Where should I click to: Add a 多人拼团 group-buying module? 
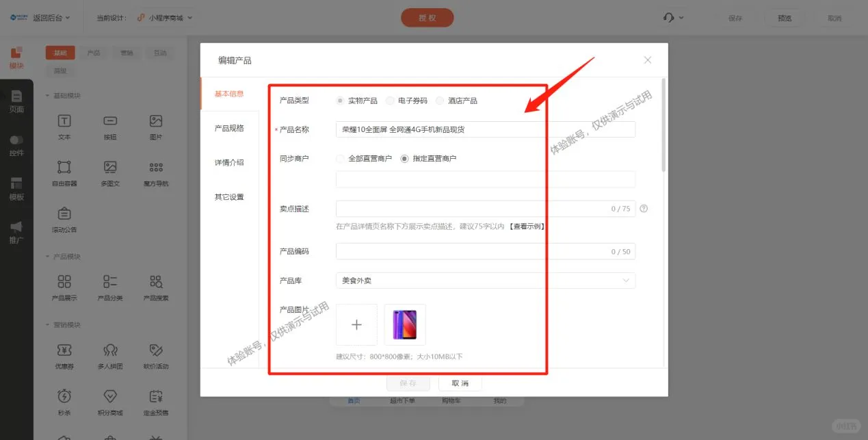coord(109,356)
